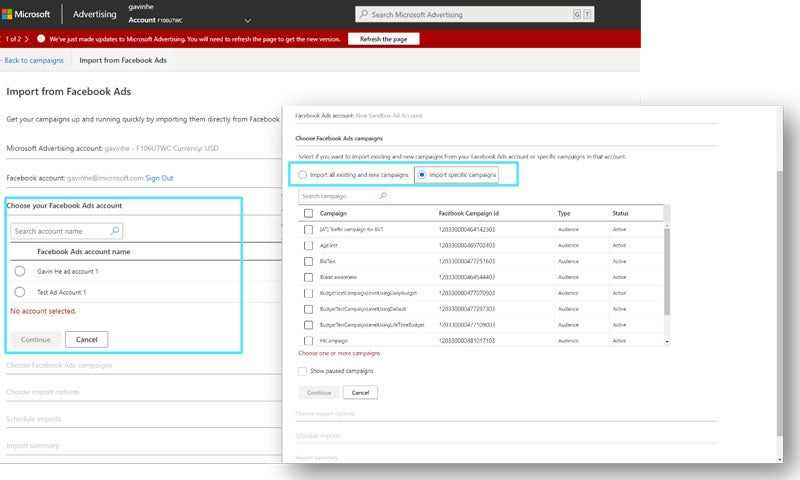This screenshot has height=480, width=800.
Task: Click Cancel below the campaigns table
Action: click(360, 392)
